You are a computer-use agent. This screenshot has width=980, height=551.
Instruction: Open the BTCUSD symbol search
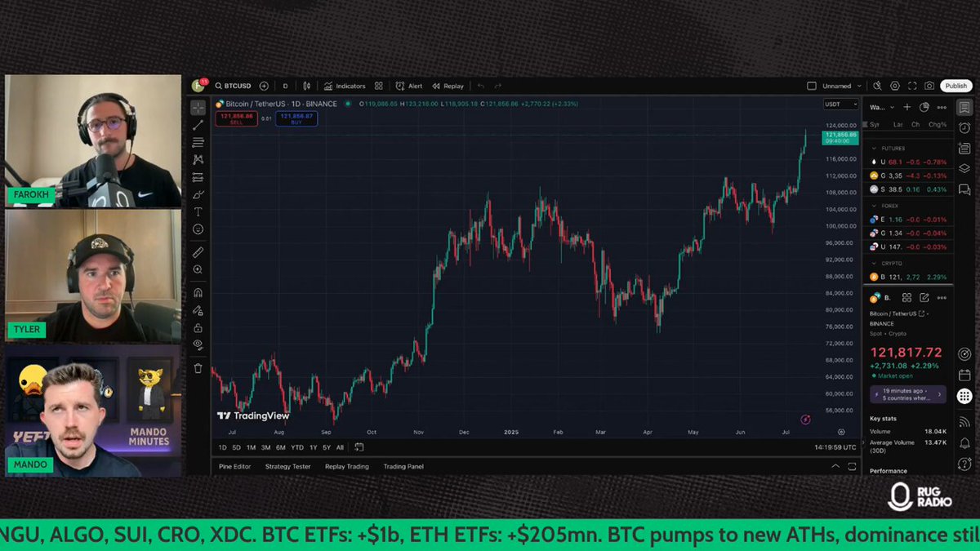tap(233, 86)
